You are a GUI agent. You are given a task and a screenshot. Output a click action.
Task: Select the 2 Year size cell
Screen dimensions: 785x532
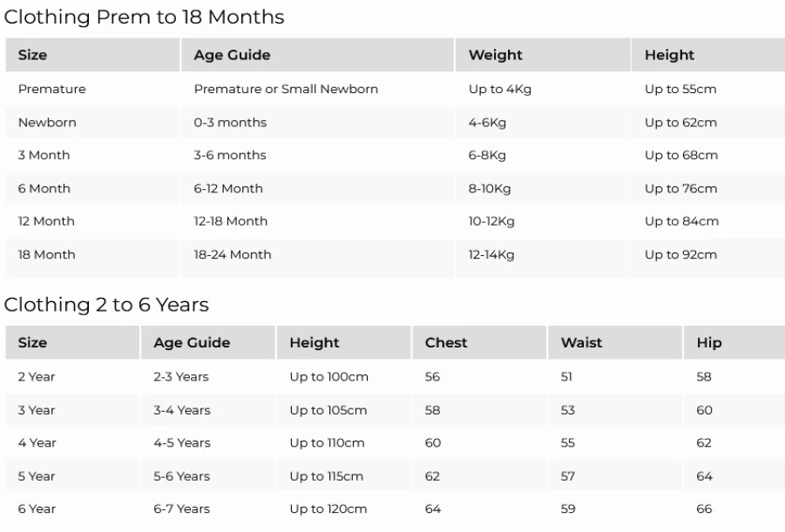[72, 377]
